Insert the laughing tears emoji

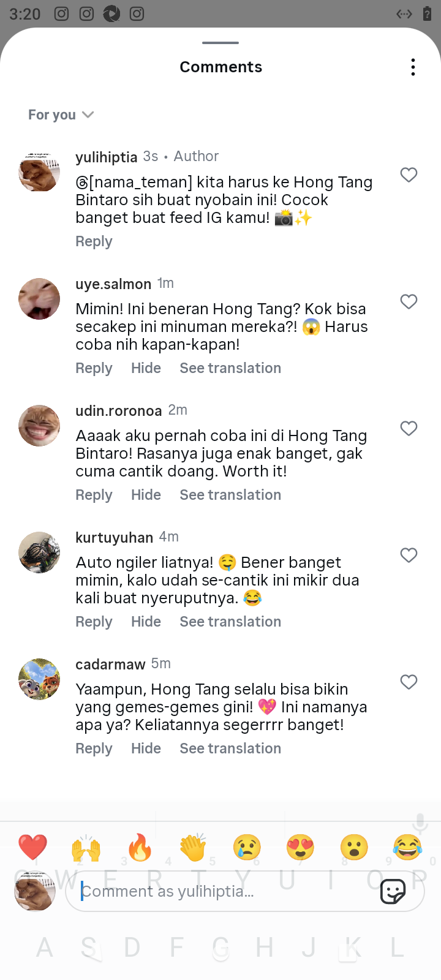[407, 848]
